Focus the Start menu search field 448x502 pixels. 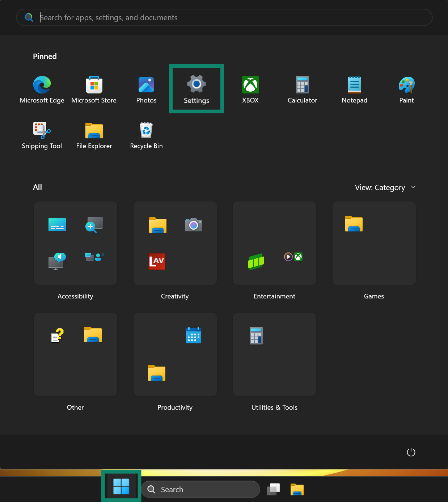[224, 17]
